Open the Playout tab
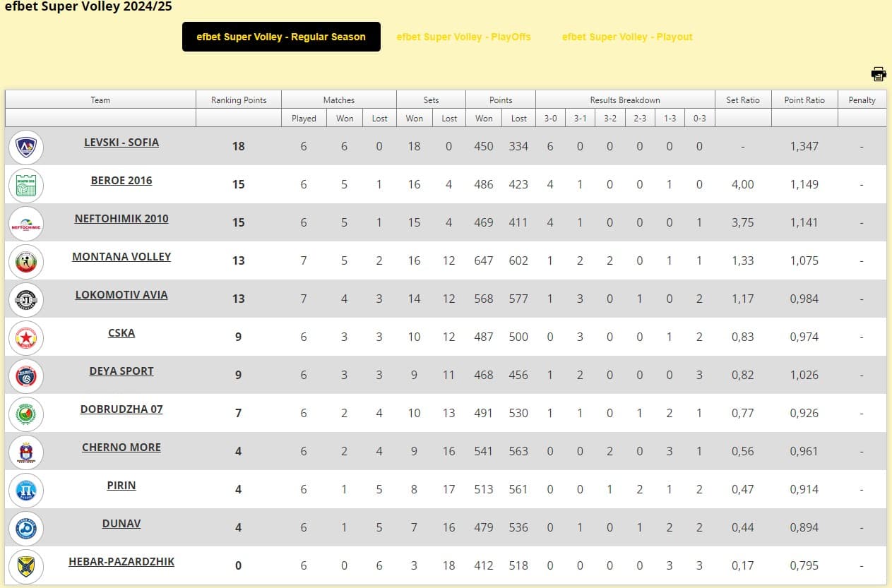Screen dimensions: 892x588 (627, 37)
